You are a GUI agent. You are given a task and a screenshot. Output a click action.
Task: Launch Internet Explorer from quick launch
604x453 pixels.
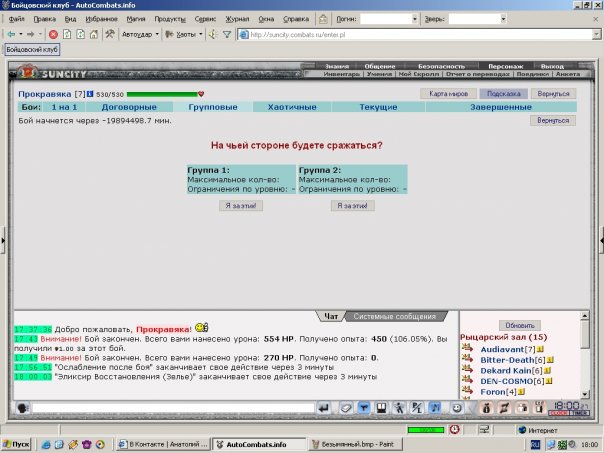[46, 444]
